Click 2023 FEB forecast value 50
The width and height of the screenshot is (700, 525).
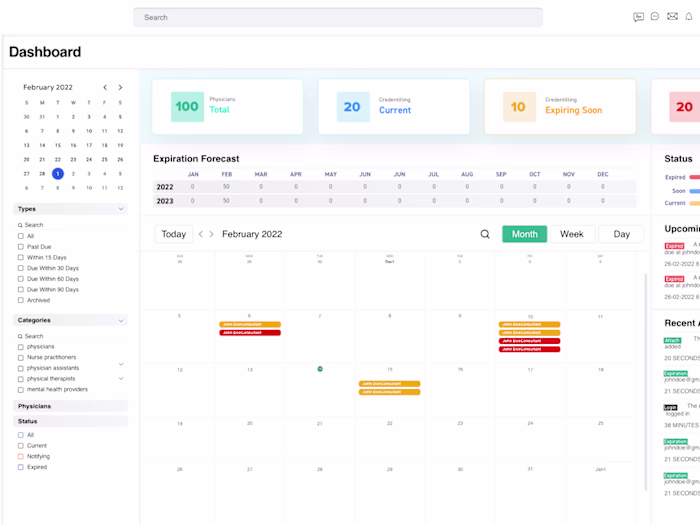click(x=226, y=201)
